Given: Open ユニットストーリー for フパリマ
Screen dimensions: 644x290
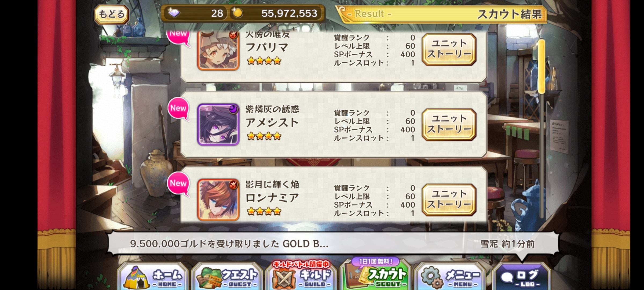Looking at the screenshot, I should [x=449, y=49].
